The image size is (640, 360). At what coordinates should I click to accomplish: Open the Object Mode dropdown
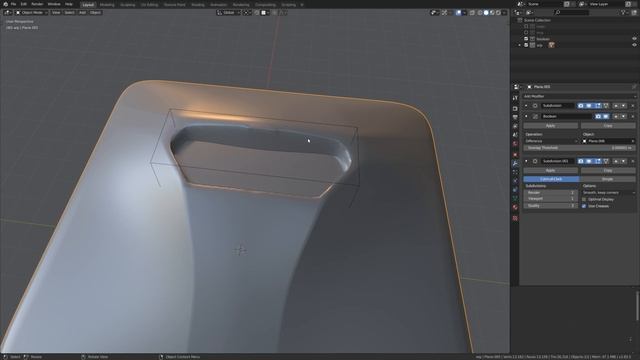click(x=31, y=13)
